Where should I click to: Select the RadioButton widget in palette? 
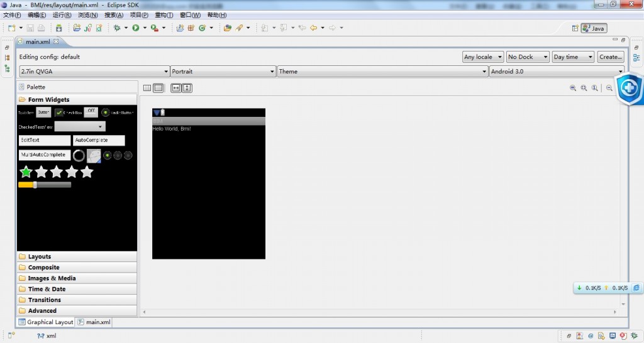[118, 112]
